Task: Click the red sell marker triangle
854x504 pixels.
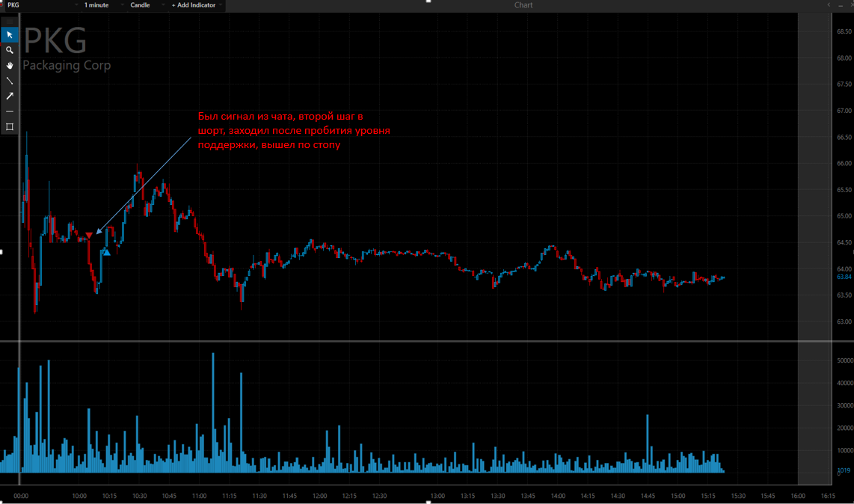Action: click(89, 236)
